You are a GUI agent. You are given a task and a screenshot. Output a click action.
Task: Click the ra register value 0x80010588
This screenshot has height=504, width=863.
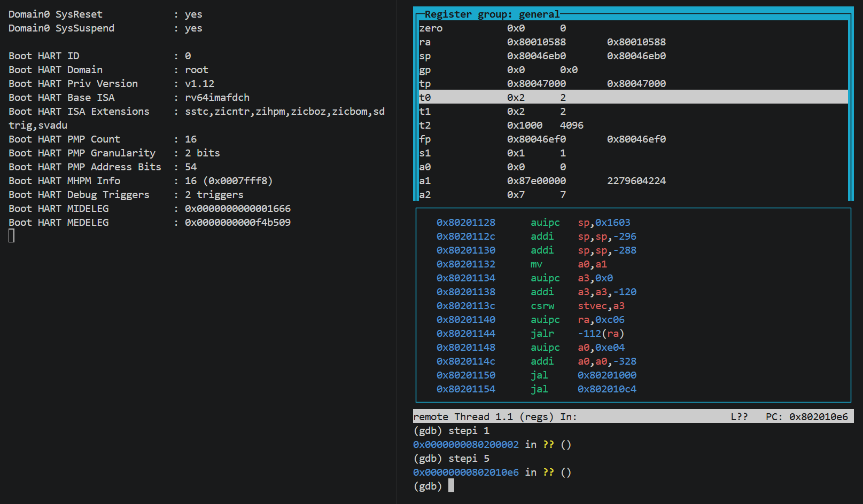[x=536, y=42]
